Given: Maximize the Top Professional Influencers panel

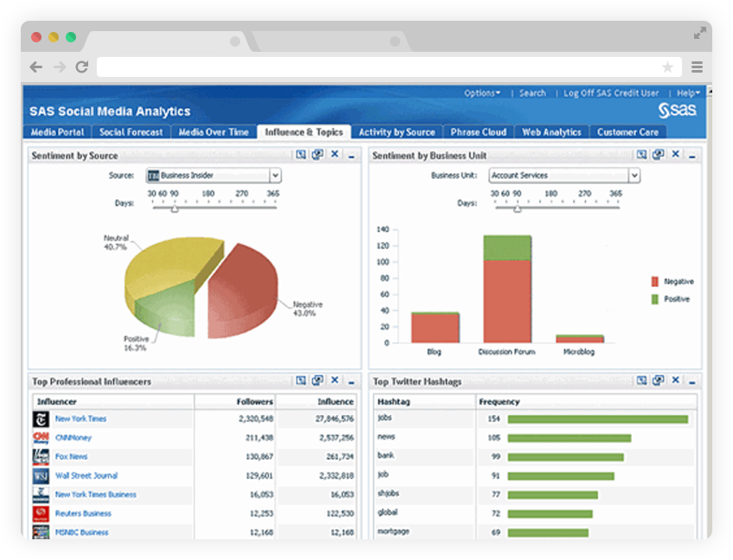Looking at the screenshot, I should click(301, 380).
